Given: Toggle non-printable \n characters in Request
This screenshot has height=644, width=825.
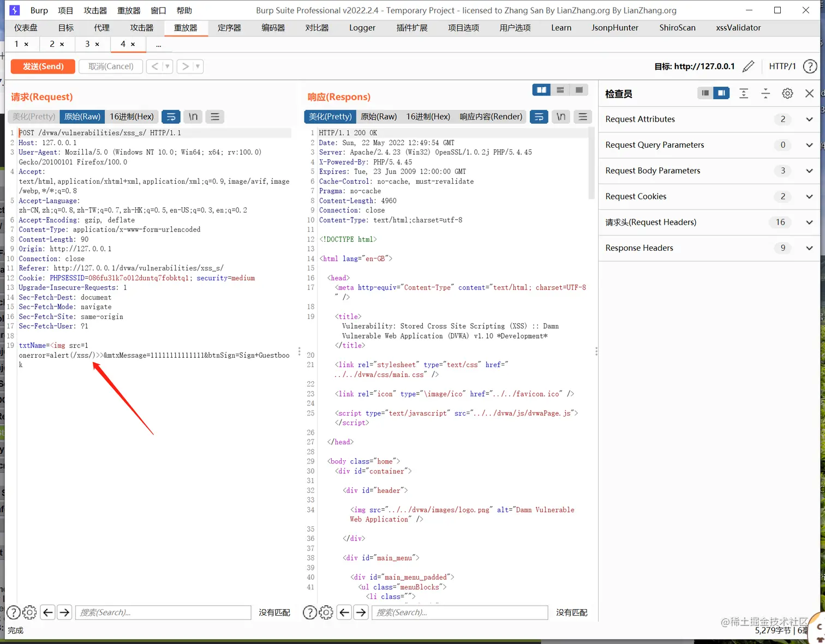Looking at the screenshot, I should pos(193,117).
